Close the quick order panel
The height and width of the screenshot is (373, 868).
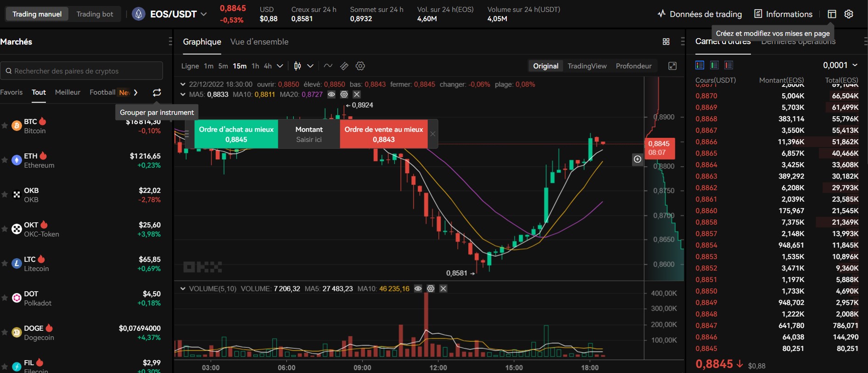(432, 134)
